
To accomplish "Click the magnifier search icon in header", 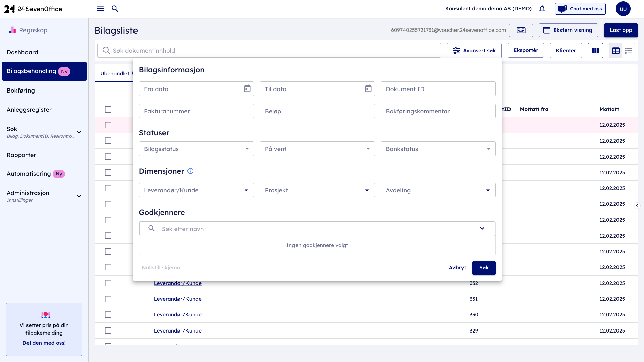I will tap(115, 9).
